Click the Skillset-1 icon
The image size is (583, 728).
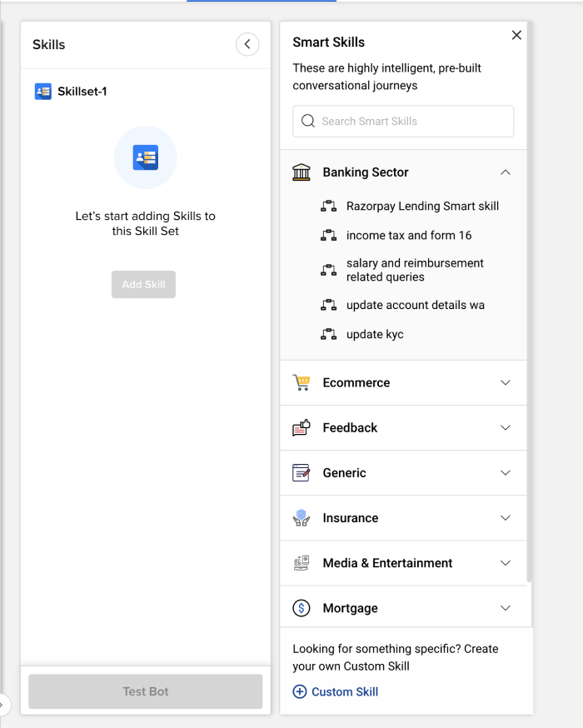click(x=43, y=92)
